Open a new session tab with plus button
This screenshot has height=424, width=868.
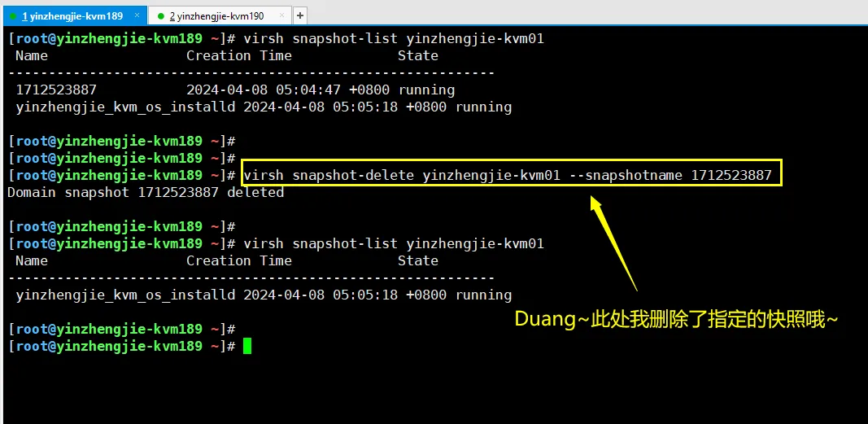(300, 16)
